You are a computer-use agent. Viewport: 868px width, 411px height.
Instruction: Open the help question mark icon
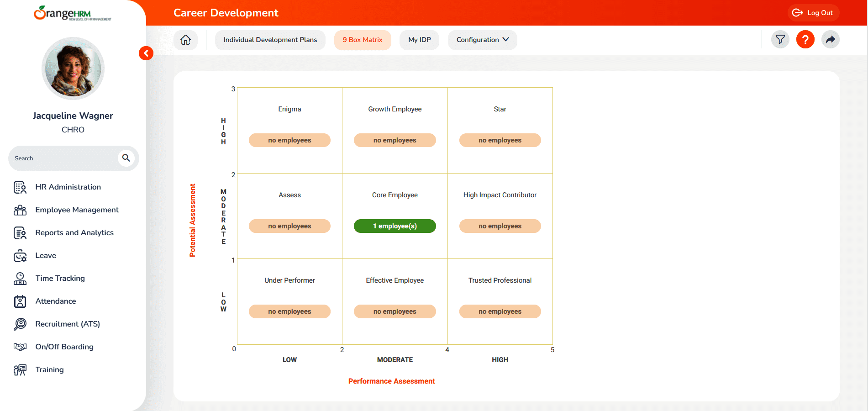(805, 39)
